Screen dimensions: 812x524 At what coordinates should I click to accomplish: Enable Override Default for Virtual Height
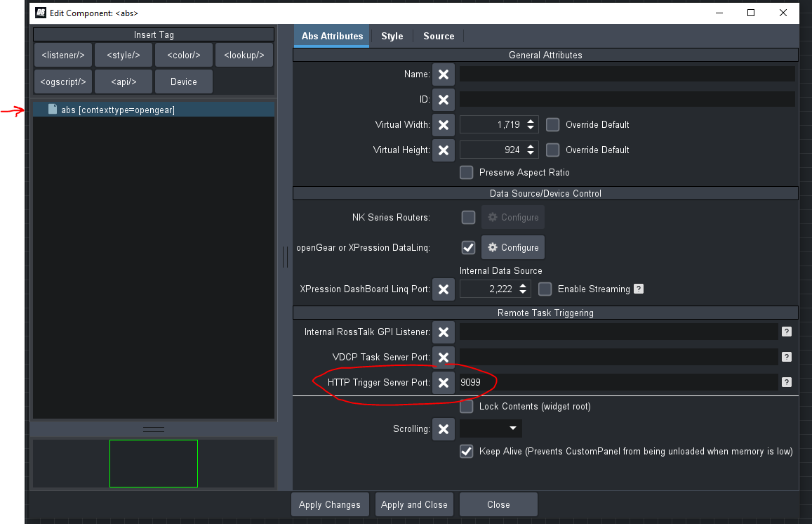point(552,150)
